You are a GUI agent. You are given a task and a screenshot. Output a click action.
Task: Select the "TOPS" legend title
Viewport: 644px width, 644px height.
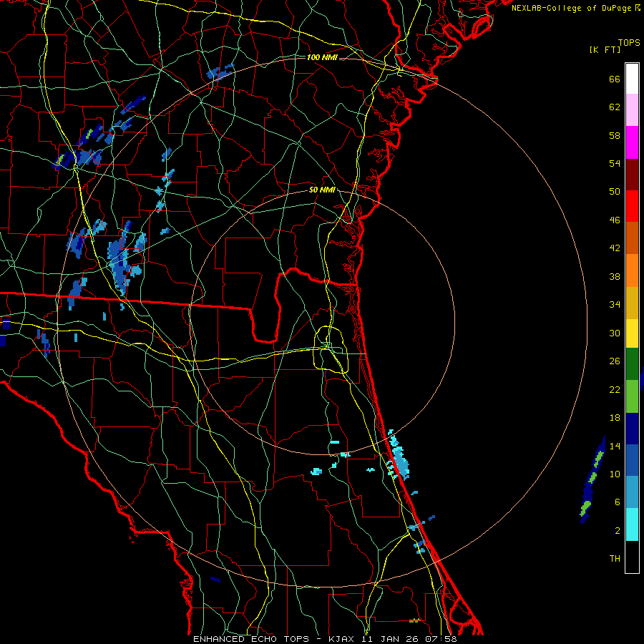tap(629, 42)
